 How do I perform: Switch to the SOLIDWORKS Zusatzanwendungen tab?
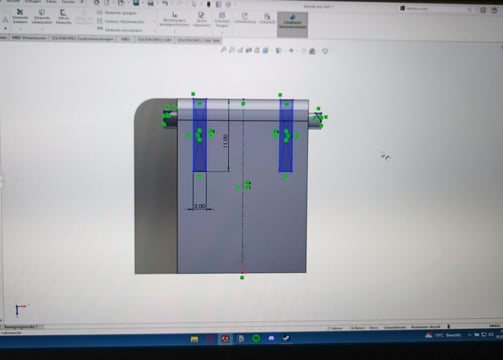pos(83,39)
